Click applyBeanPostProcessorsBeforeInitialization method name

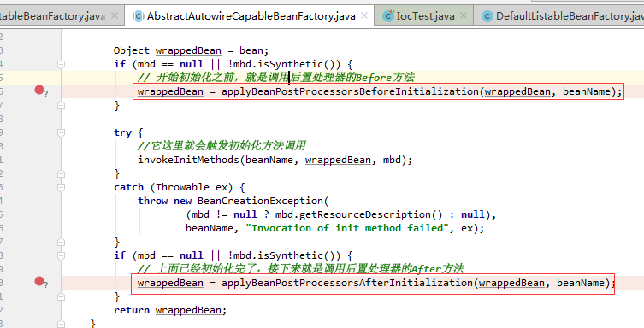[351, 91]
